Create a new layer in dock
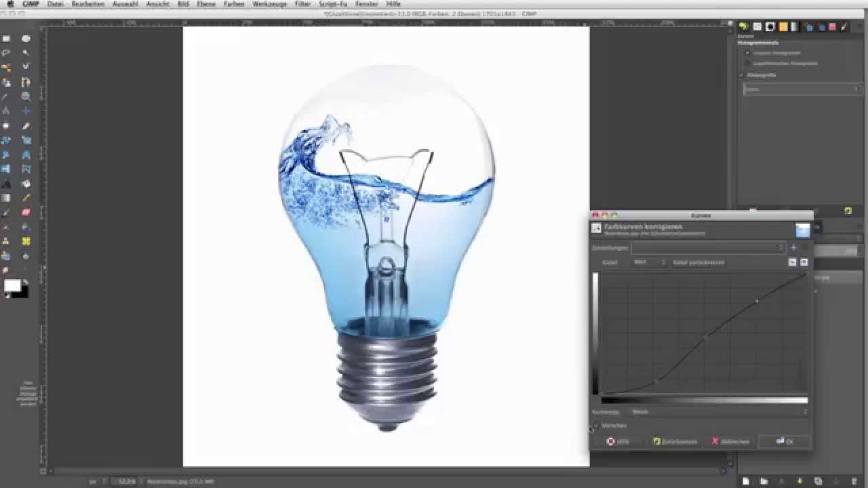The image size is (868, 488). (746, 481)
